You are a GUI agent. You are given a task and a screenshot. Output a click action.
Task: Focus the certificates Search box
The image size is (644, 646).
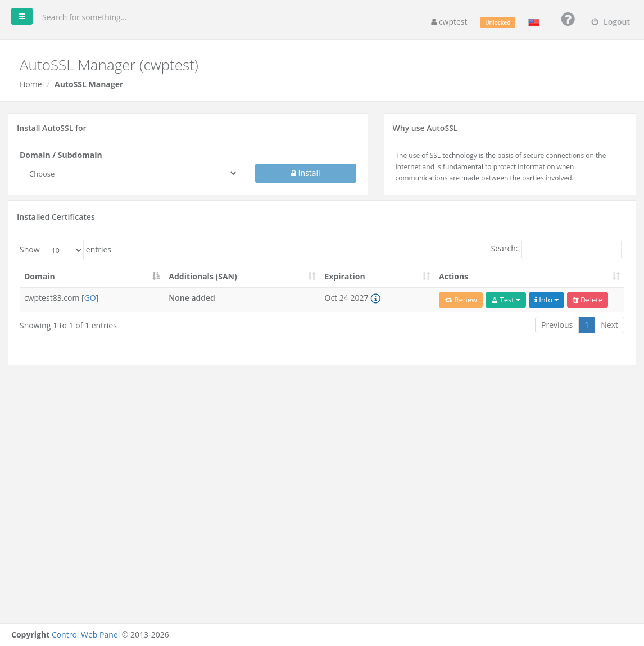[x=571, y=249]
